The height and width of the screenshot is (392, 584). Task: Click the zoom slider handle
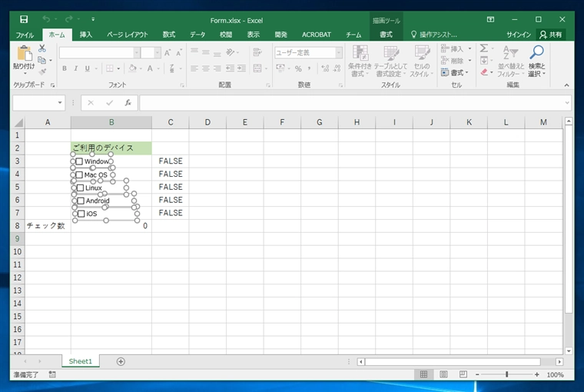coord(507,374)
